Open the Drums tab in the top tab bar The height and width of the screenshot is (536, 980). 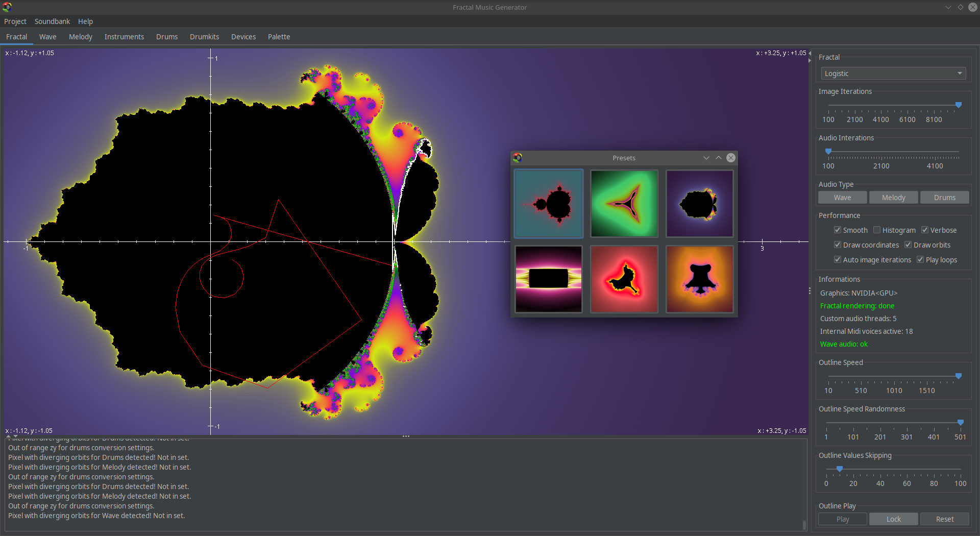[167, 37]
